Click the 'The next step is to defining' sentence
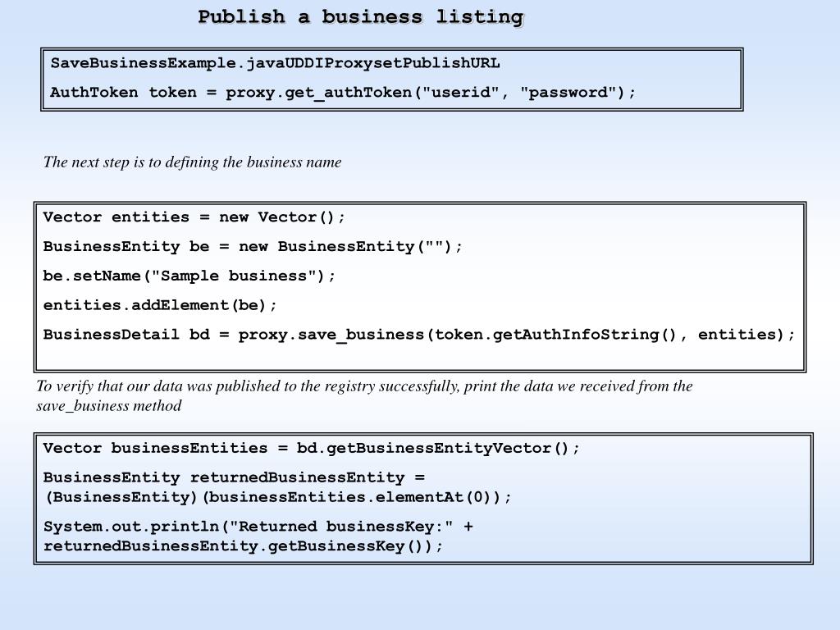Image resolution: width=840 pixels, height=630 pixels. tap(192, 162)
